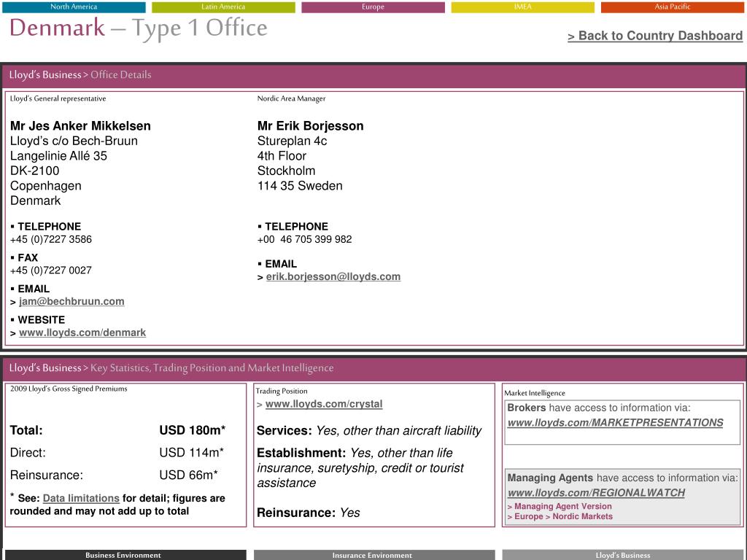Select postal code DK-2100
Image resolution: width=747 pixels, height=560 pixels.
coord(35,171)
